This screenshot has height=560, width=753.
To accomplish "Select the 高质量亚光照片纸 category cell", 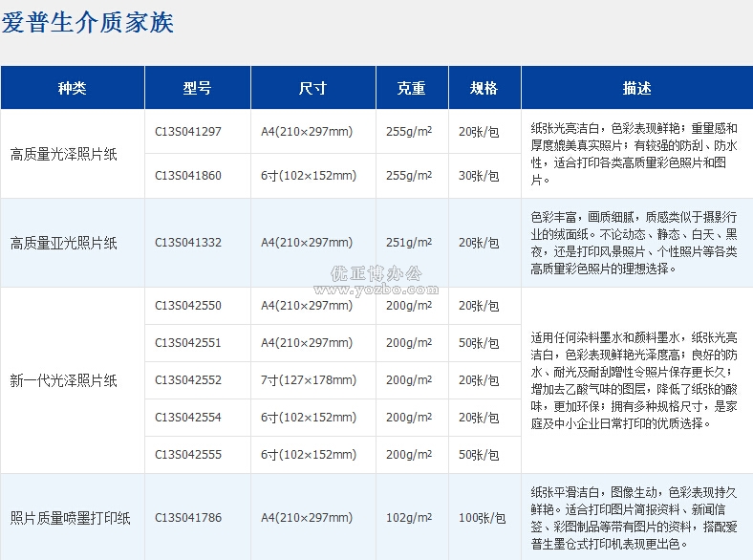I will [64, 244].
